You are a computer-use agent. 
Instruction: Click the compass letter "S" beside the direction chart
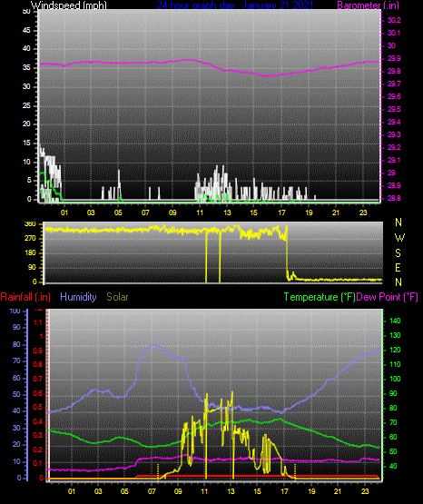click(x=398, y=253)
